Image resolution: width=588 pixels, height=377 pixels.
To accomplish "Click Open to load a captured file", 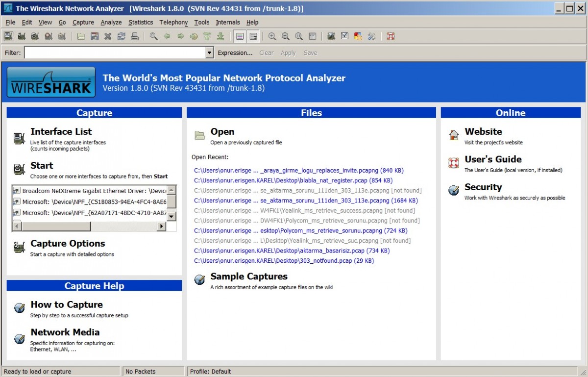I will click(222, 131).
